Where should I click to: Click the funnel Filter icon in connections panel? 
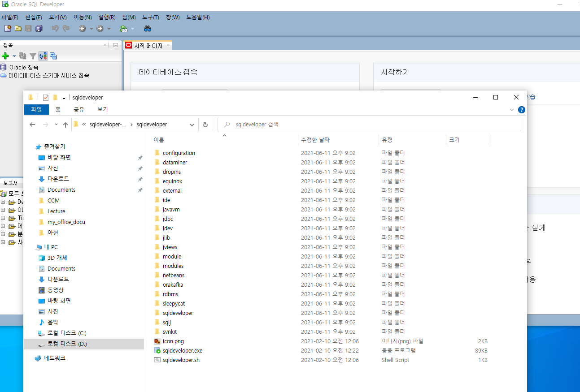coord(33,56)
